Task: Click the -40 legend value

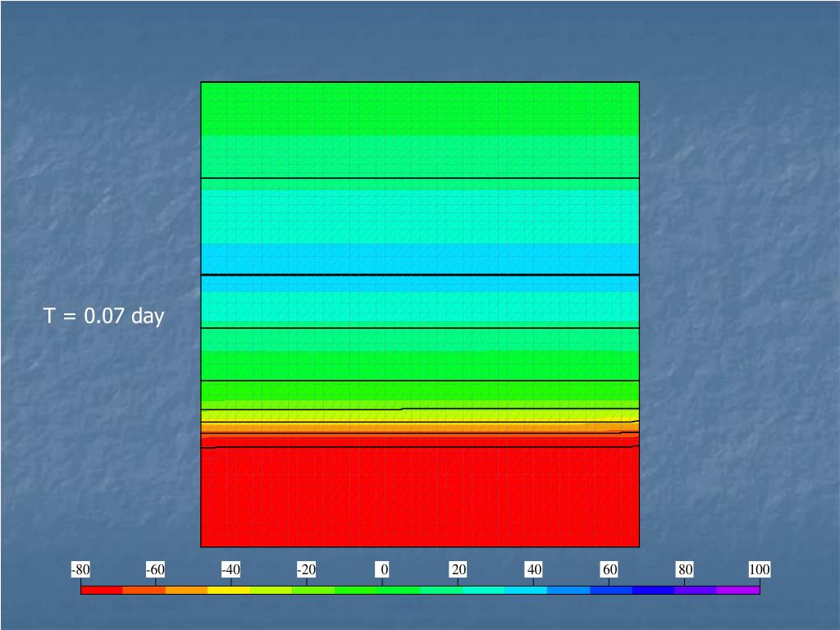Action: point(231,569)
